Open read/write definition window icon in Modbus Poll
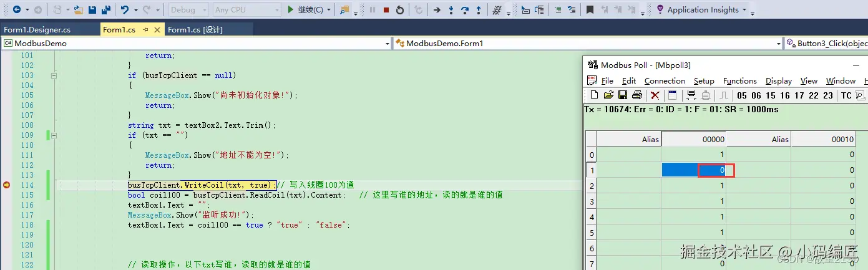This screenshot has width=868, height=270. 672,95
